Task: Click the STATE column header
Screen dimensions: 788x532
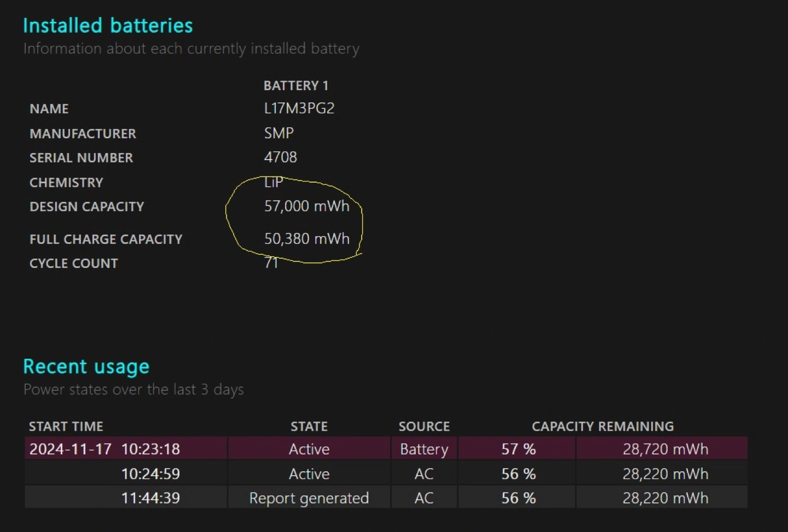Action: point(309,426)
